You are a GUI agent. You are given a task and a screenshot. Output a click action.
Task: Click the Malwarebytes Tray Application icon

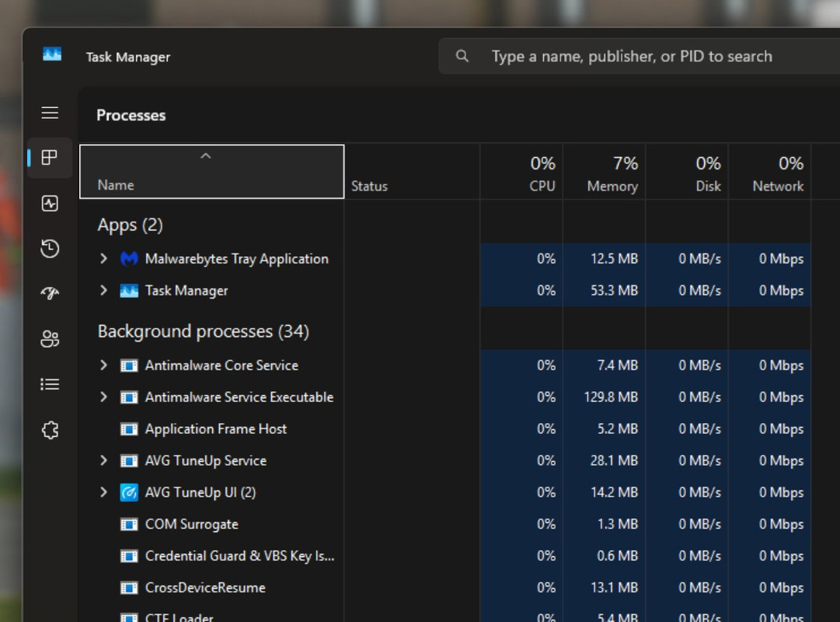pos(129,259)
